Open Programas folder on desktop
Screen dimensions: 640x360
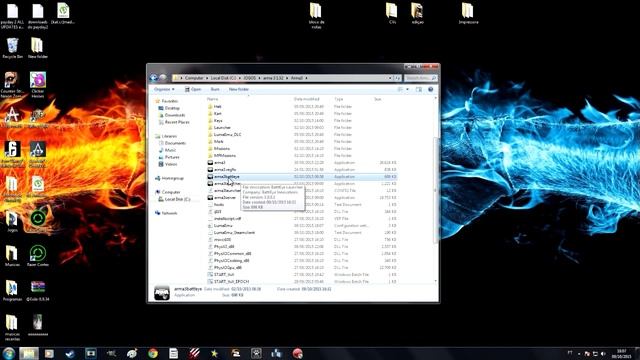click(x=12, y=291)
